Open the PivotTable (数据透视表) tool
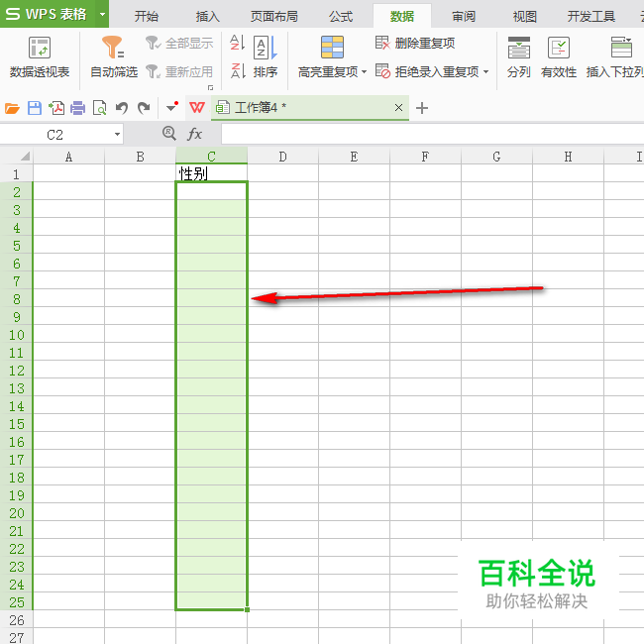Viewport: 644px width, 644px height. coord(40,56)
